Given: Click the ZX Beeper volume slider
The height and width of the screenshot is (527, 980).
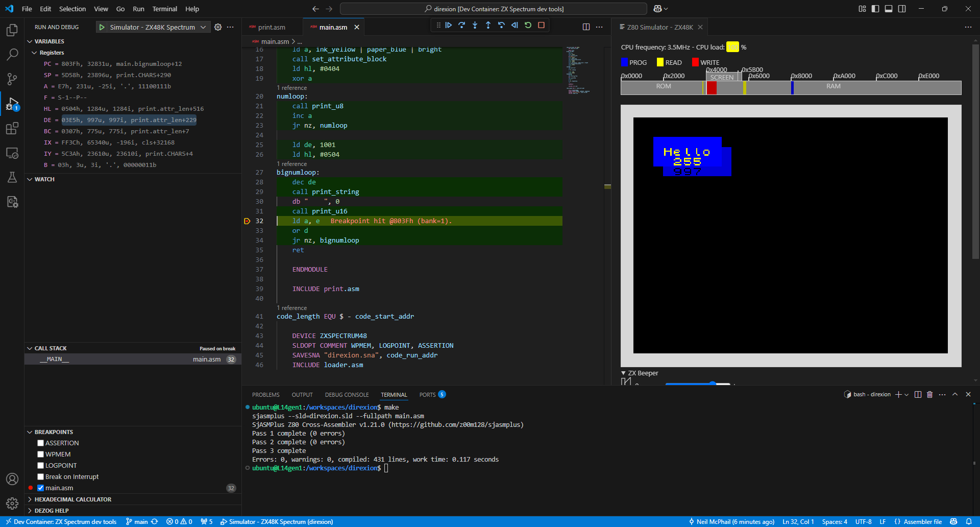Looking at the screenshot, I should tap(698, 384).
